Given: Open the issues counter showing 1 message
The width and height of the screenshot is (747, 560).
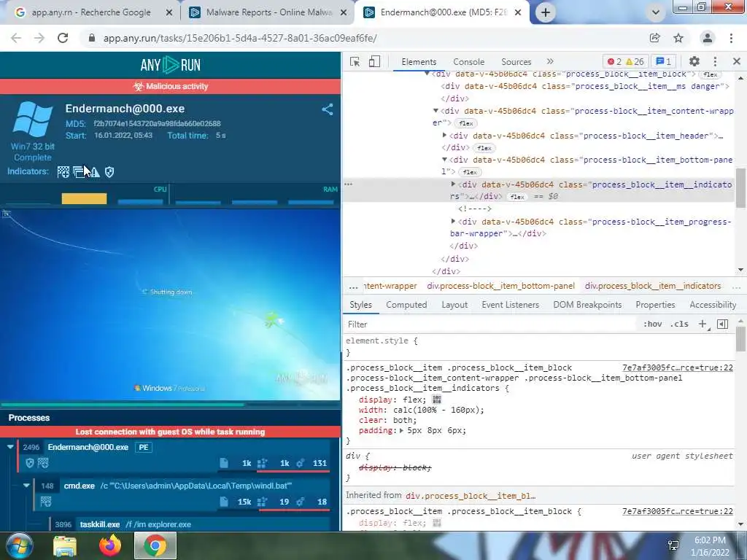Looking at the screenshot, I should coord(663,61).
